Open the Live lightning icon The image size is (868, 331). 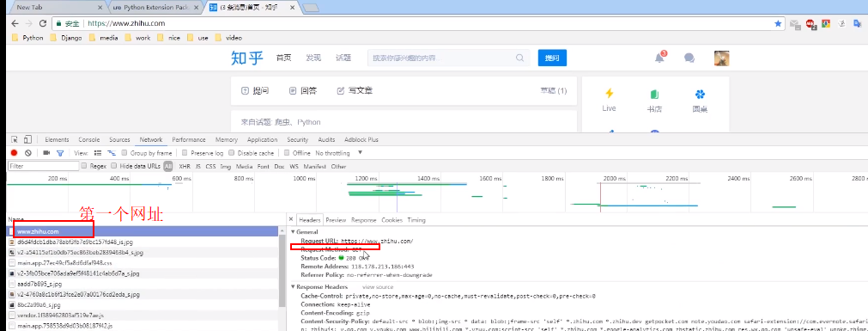pos(609,94)
